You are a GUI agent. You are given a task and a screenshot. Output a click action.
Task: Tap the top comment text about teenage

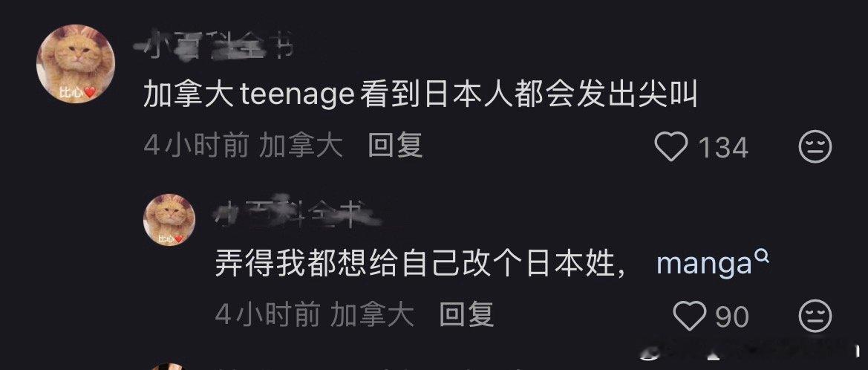coord(420,96)
